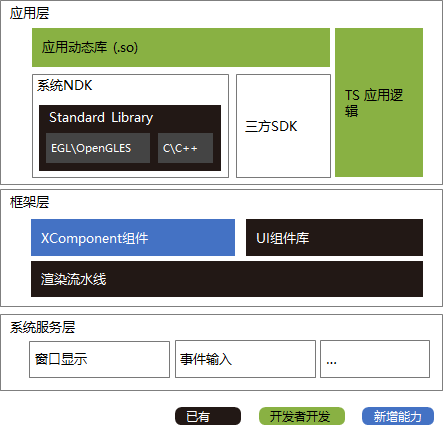Select the Standard Library black box
This screenshot has width=443, height=431.
point(130,138)
